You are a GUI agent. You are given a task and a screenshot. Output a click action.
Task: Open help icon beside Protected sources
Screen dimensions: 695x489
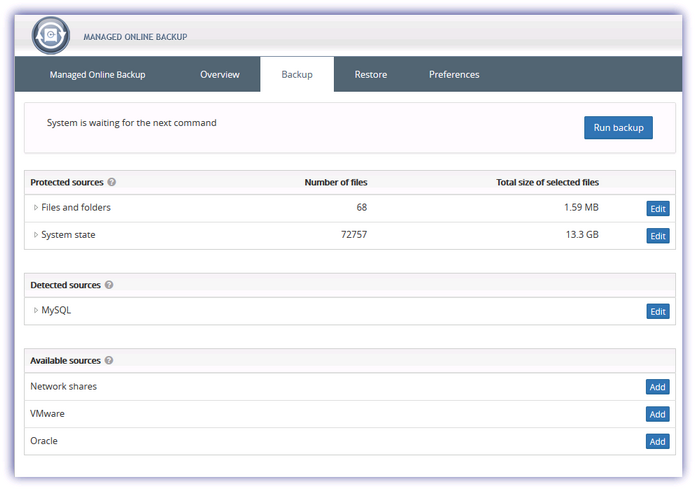coord(112,182)
